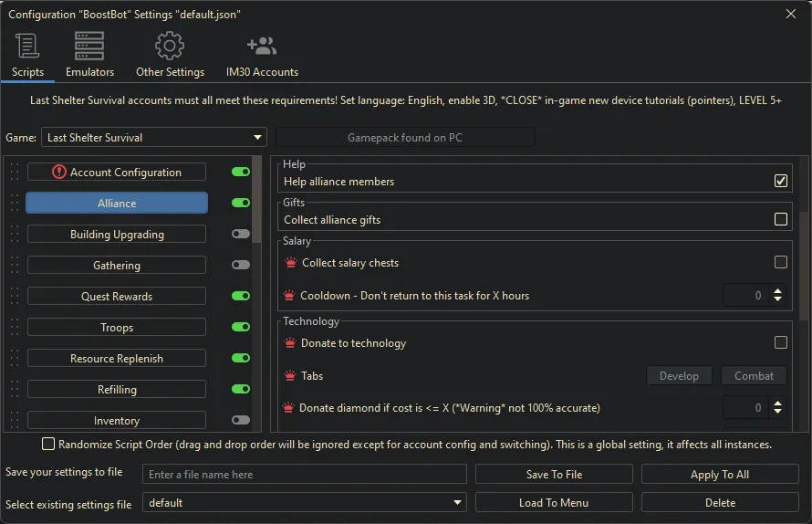The width and height of the screenshot is (812, 524).
Task: Turn off the Alliance script toggle
Action: pos(241,203)
